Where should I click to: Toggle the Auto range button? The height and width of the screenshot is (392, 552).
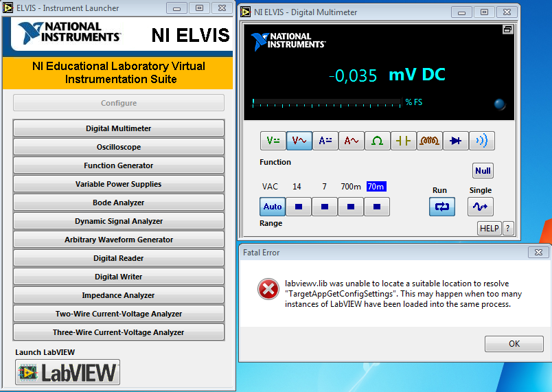273,207
